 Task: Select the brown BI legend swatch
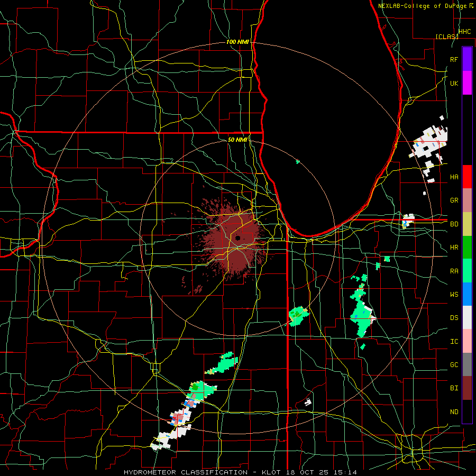coord(467,388)
